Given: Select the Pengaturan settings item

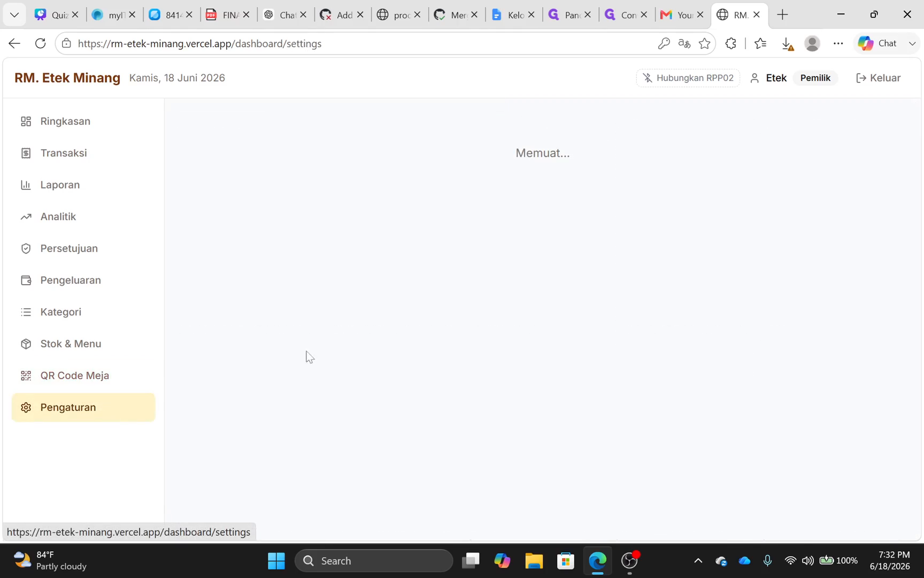Looking at the screenshot, I should [83, 407].
